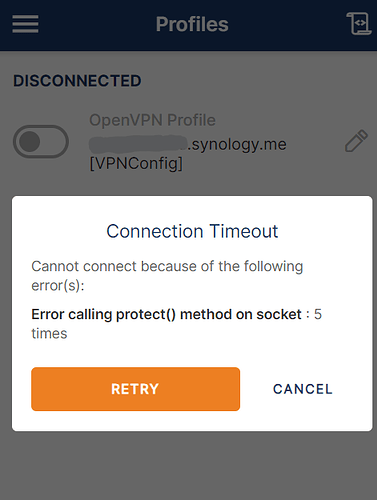
Task: Click the blurred hostname before .synology.me
Action: point(138,144)
